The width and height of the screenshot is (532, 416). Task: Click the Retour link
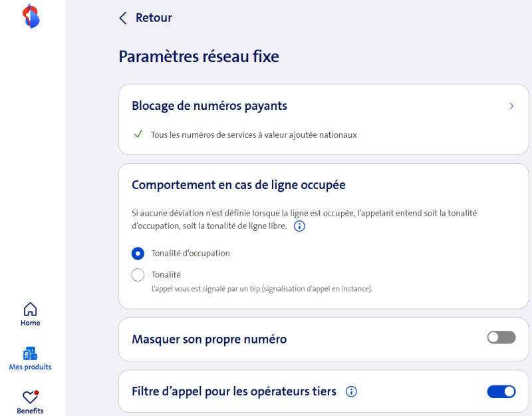pyautogui.click(x=154, y=18)
